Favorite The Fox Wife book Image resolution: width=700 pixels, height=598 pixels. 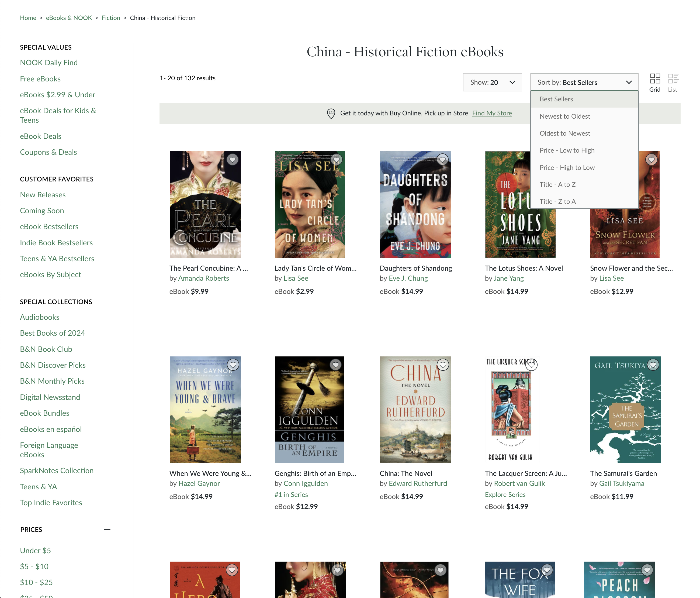tap(547, 570)
